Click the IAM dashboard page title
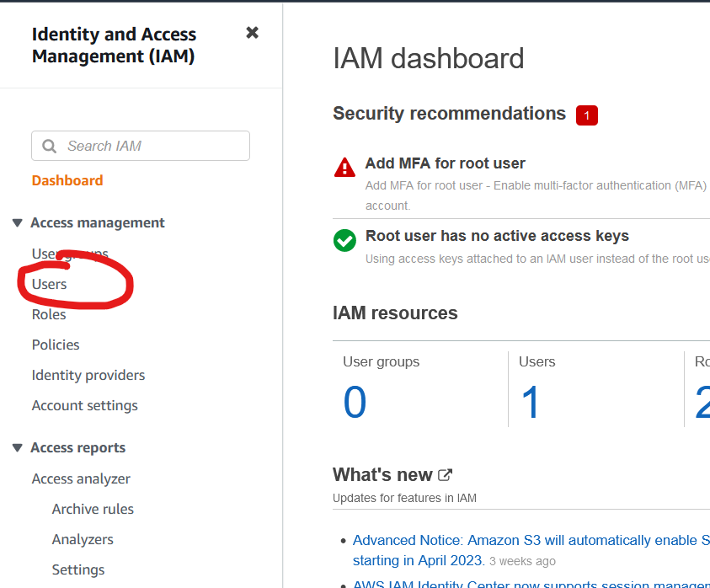710x588 pixels. 429,58
